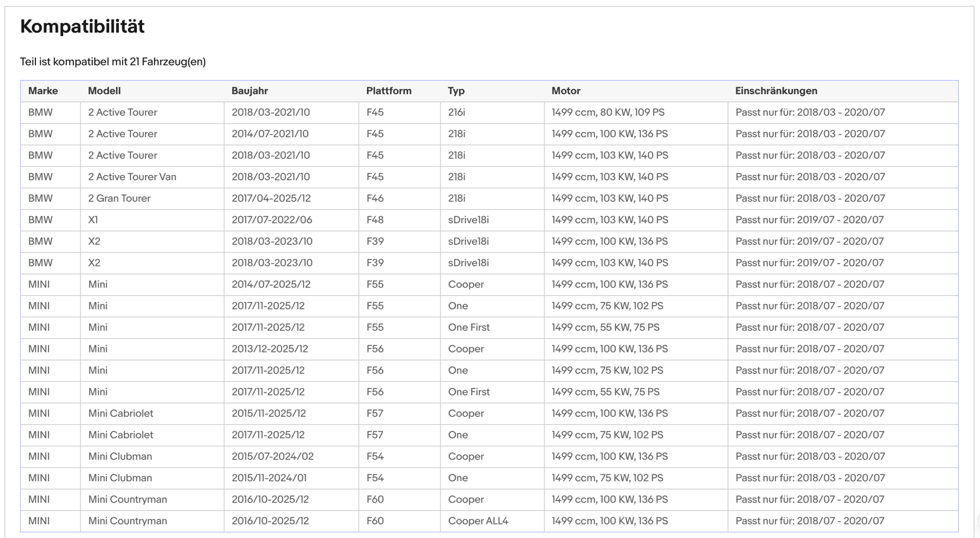Click the Modell column header
The image size is (980, 538).
click(104, 91)
